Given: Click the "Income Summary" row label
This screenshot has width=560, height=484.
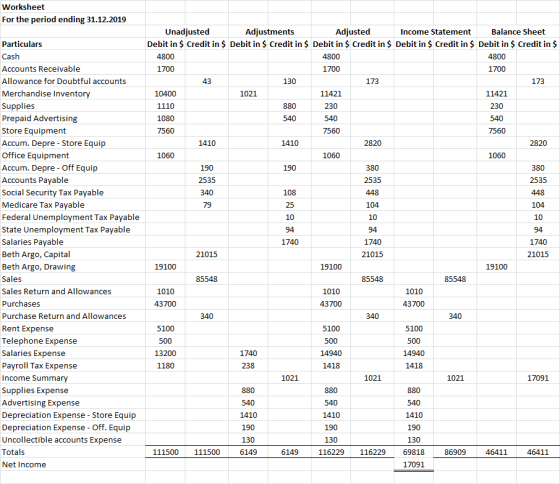Looking at the screenshot, I should click(x=35, y=378).
